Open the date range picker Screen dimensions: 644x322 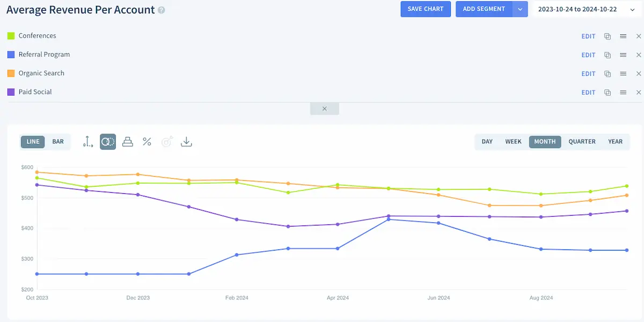(x=586, y=9)
